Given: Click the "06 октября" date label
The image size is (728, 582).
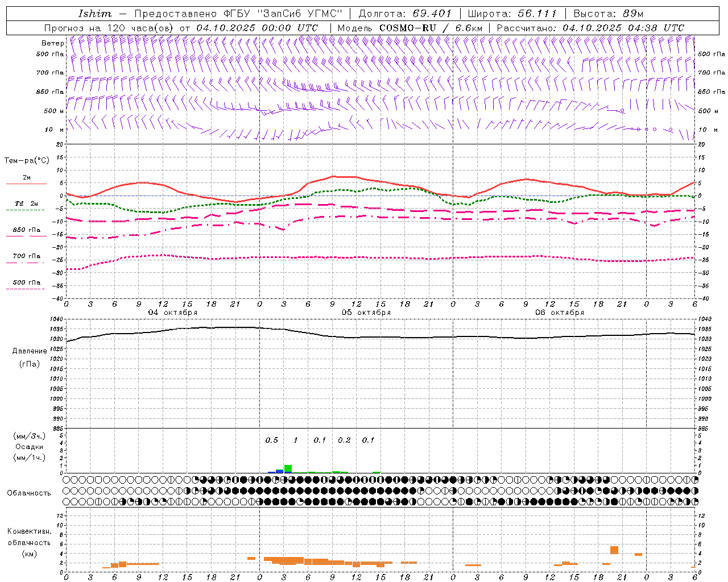Looking at the screenshot, I should pos(560,313).
